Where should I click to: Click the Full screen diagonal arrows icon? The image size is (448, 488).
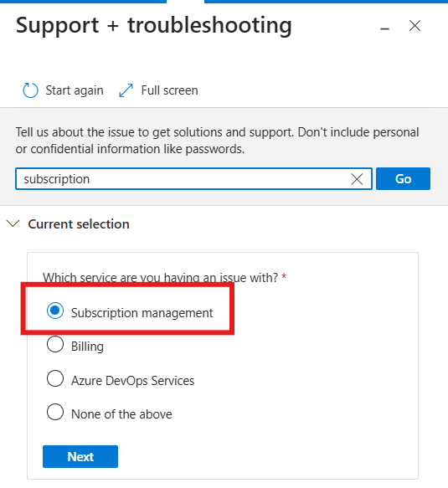click(126, 90)
